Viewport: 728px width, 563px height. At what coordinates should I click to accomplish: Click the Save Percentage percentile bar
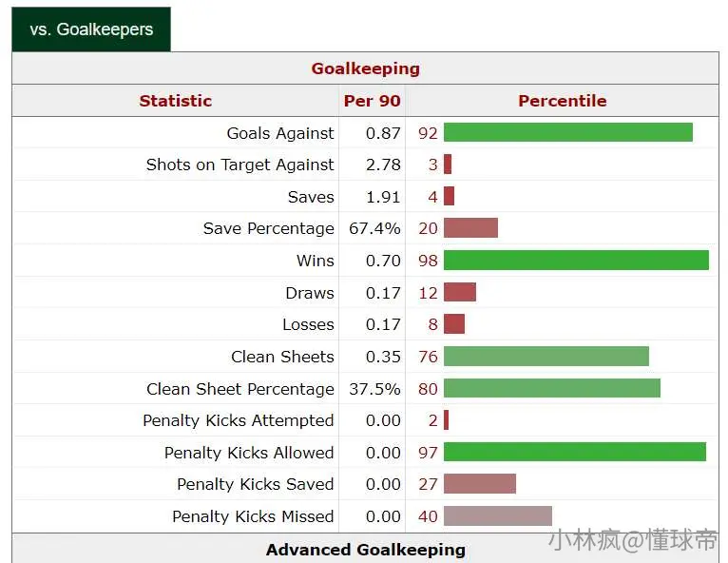[470, 228]
